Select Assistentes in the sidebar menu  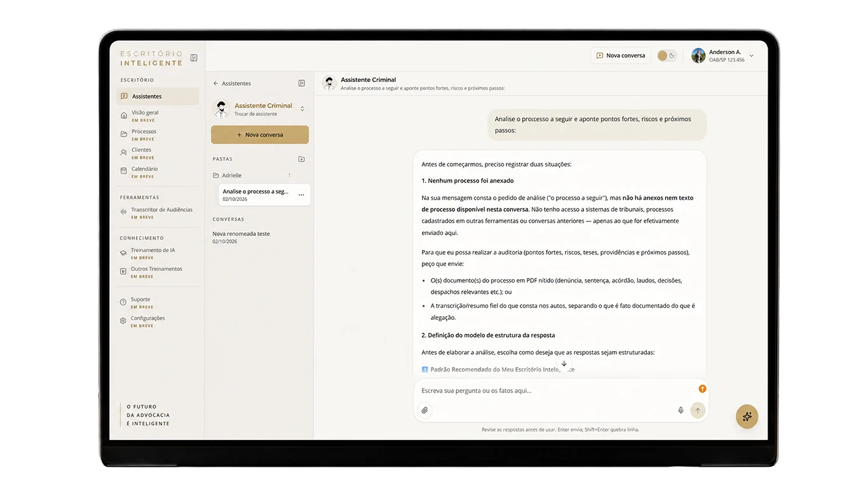(158, 97)
